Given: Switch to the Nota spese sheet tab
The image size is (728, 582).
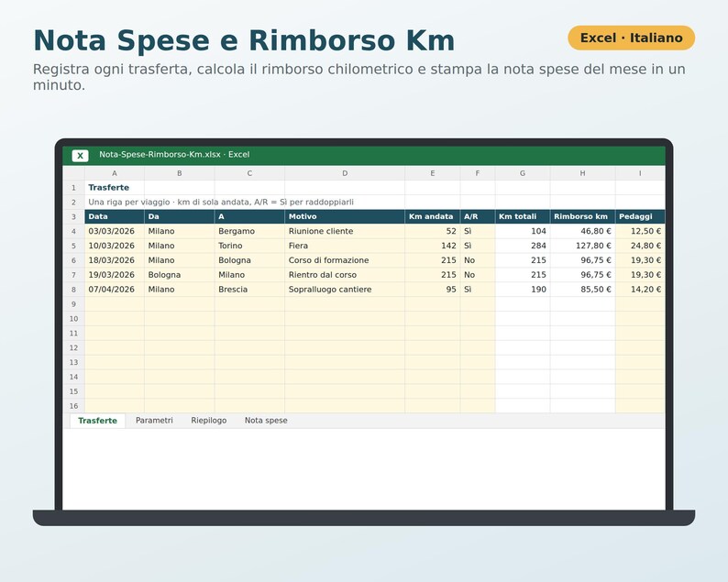Looking at the screenshot, I should click(x=266, y=421).
